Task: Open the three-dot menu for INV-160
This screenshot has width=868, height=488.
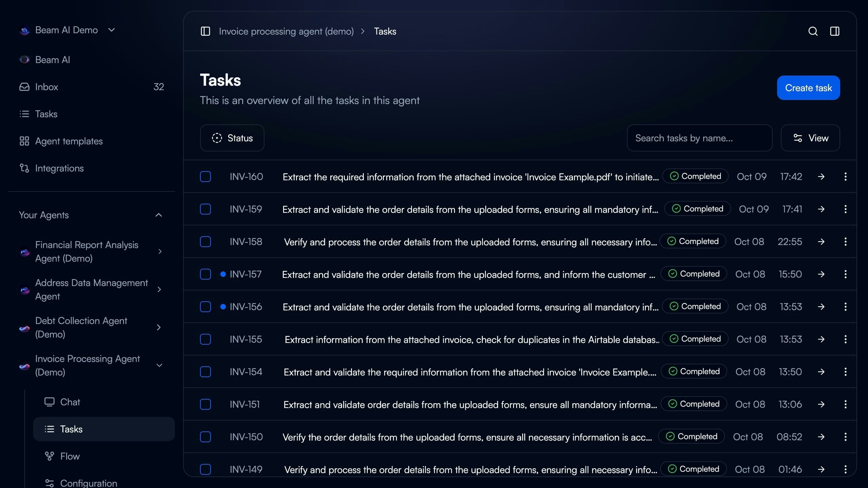Action: (845, 177)
